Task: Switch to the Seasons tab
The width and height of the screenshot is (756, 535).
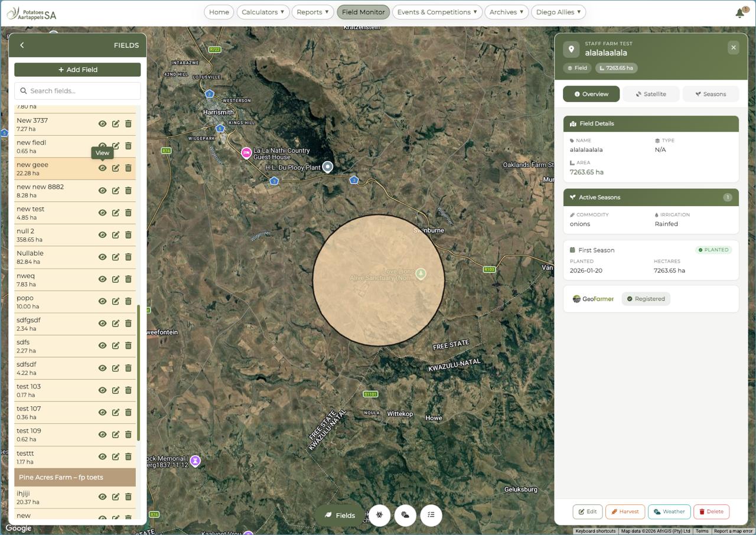Action: [710, 94]
